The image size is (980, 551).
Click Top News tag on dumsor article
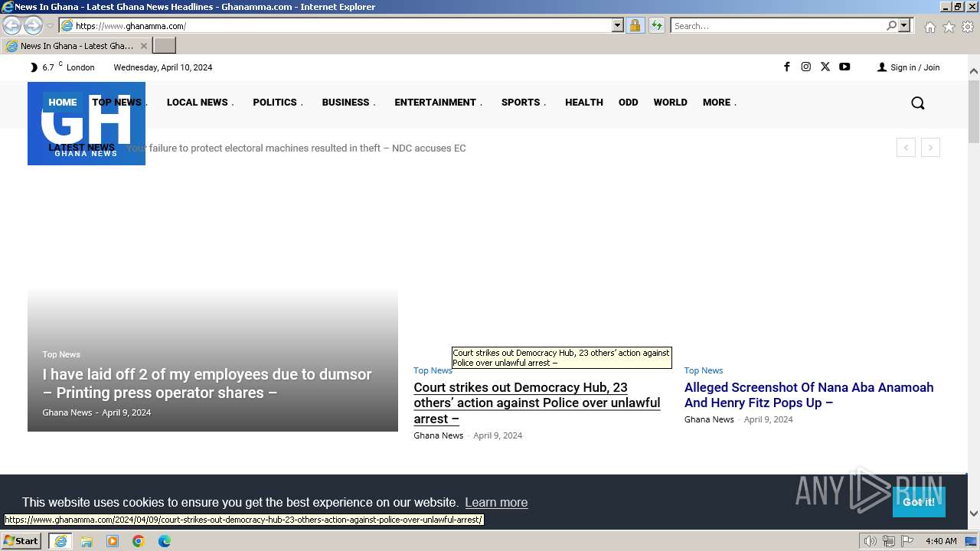pyautogui.click(x=61, y=354)
